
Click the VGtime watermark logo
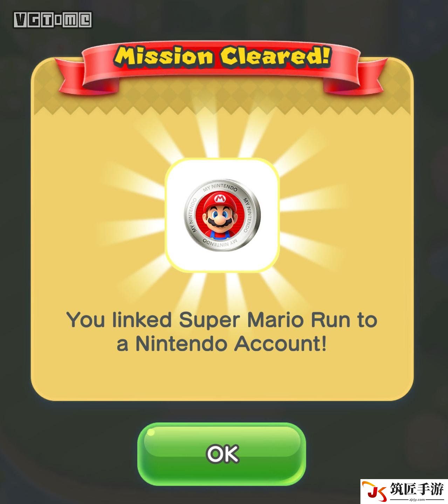[53, 20]
